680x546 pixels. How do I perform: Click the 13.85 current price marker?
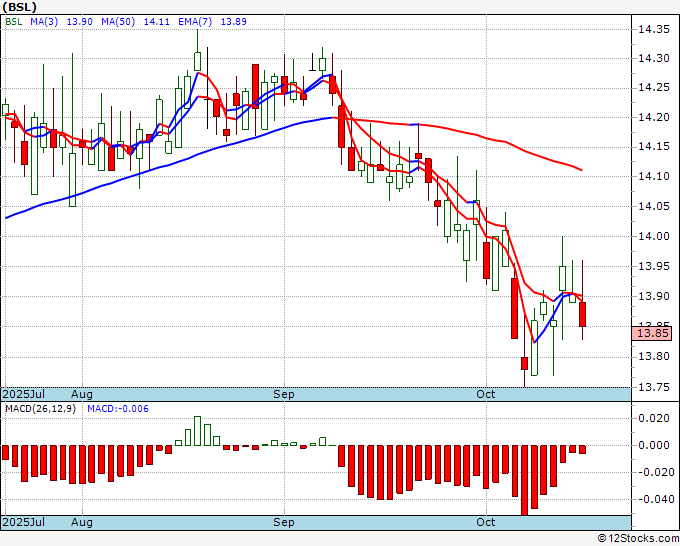tap(652, 334)
